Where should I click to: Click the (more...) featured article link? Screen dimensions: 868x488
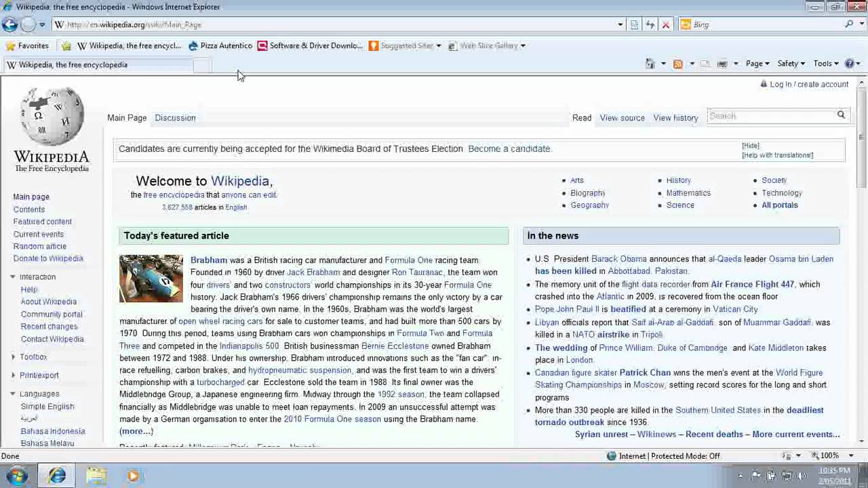(136, 431)
